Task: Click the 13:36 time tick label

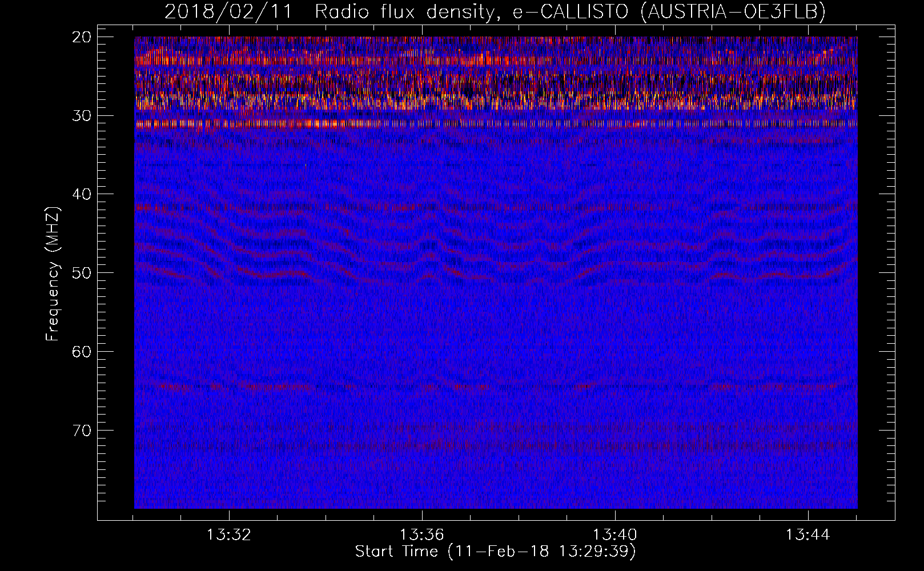Action: pos(422,535)
